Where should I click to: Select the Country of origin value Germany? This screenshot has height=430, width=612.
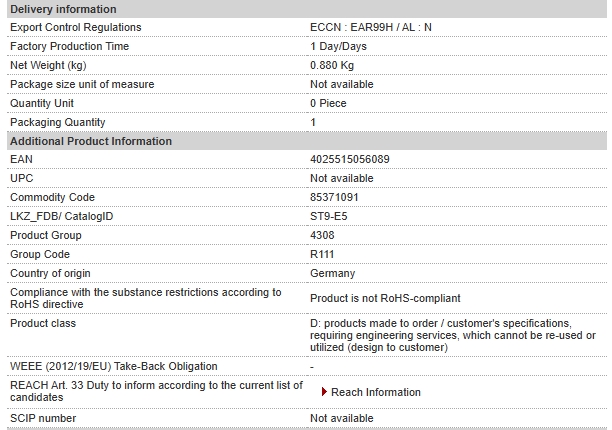pos(333,274)
